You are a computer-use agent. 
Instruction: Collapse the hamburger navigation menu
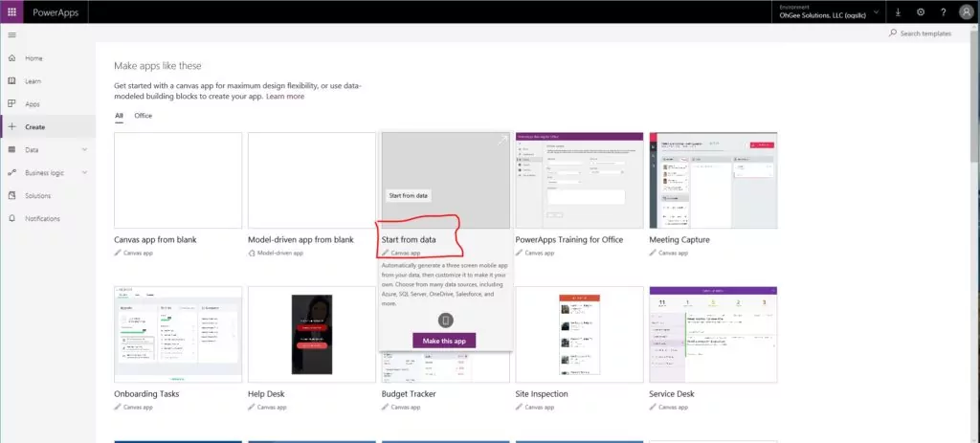(x=11, y=35)
